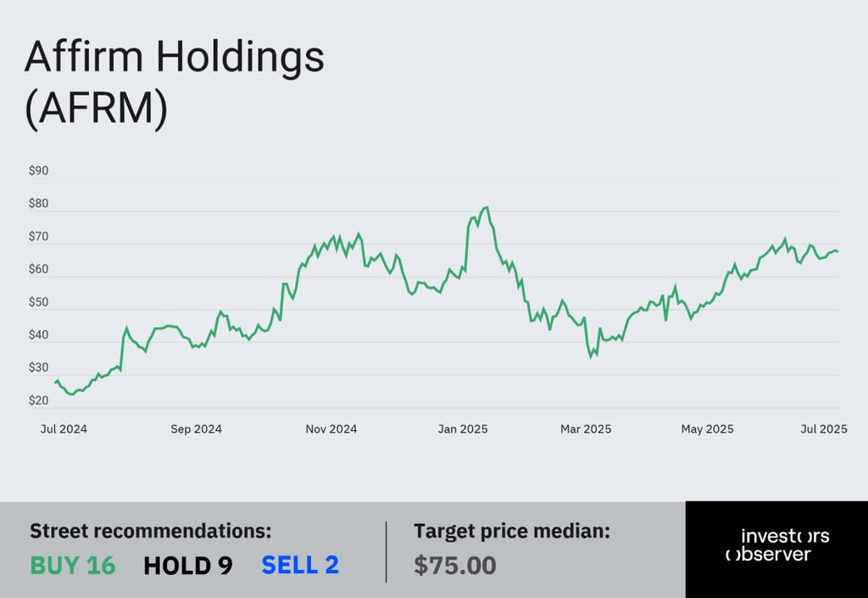Screen dimensions: 868x598
Task: Click the May 2025 axis label
Action: pyautogui.click(x=707, y=429)
